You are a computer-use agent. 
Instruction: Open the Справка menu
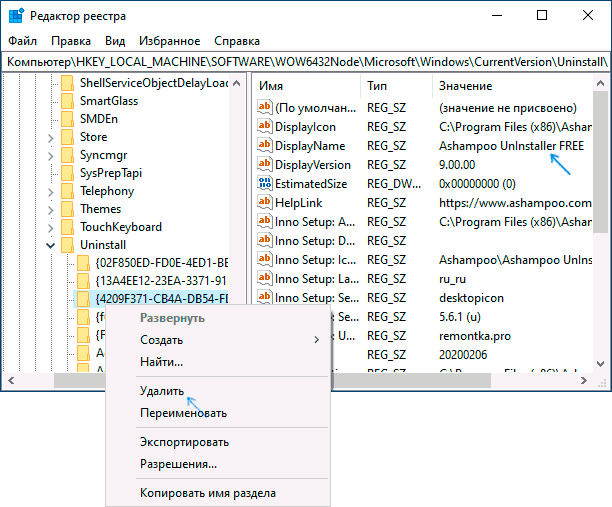pos(237,41)
